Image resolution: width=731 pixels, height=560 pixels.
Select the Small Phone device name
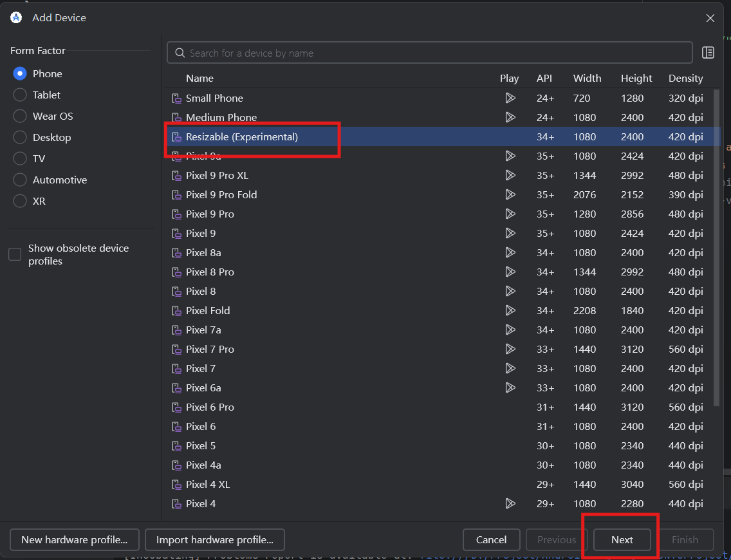pyautogui.click(x=214, y=98)
